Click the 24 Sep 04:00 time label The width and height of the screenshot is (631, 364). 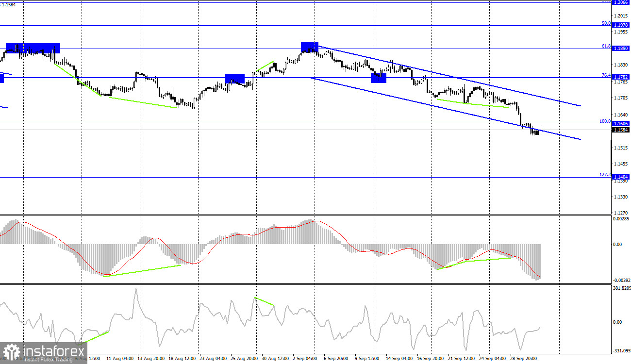point(493,359)
